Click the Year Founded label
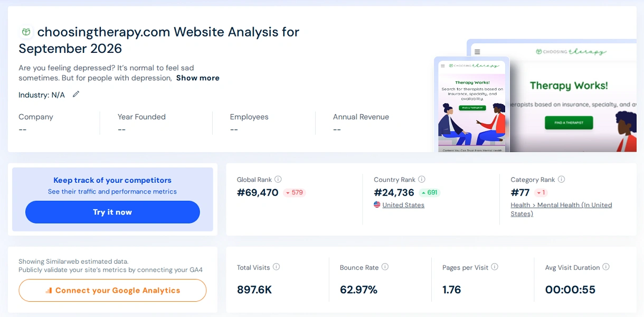 tap(141, 117)
